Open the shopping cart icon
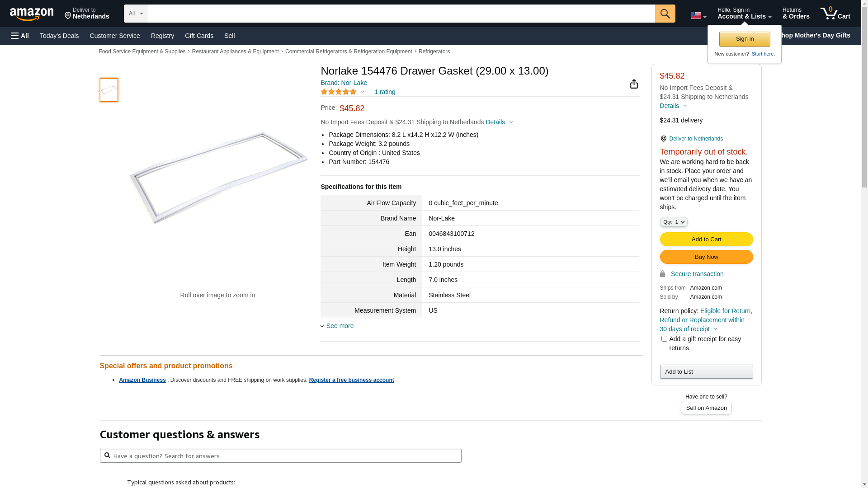Image resolution: width=868 pixels, height=488 pixels. [x=835, y=14]
